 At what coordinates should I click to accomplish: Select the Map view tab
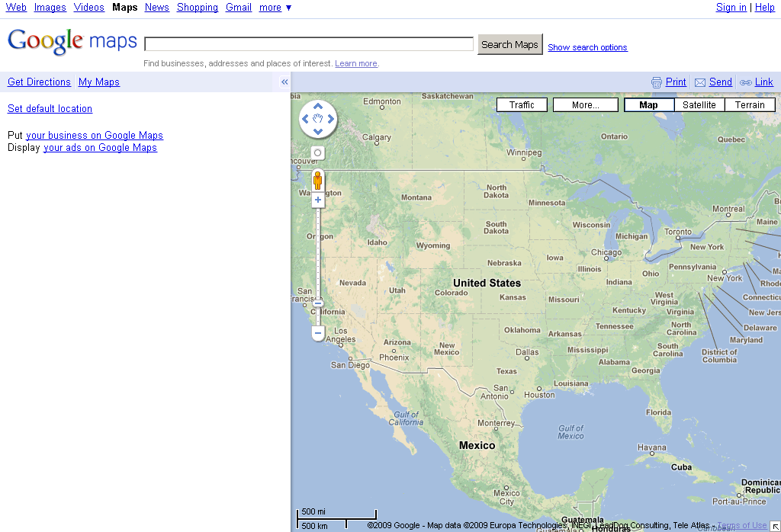(648, 104)
